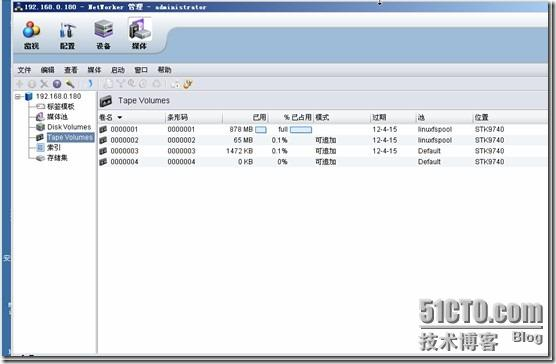Click the cassette icon beside Tape Volumes heading

click(x=106, y=101)
